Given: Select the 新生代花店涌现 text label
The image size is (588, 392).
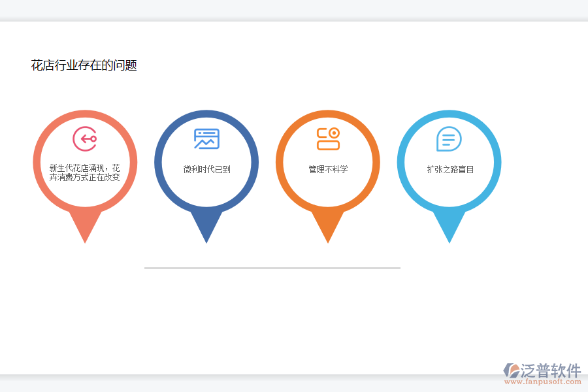Looking at the screenshot, I should coord(85,173).
